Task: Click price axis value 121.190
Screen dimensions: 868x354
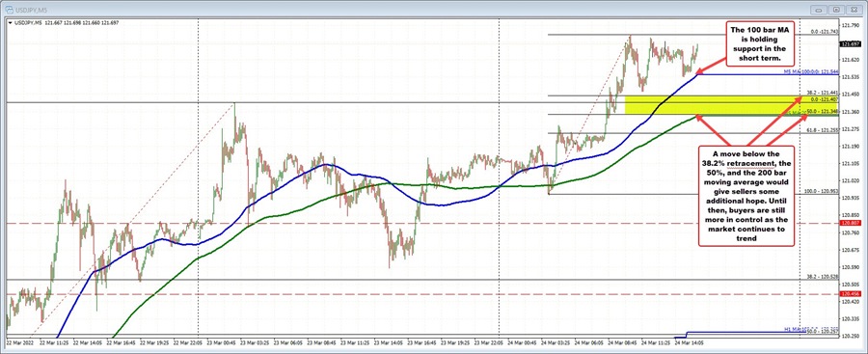Action: (x=850, y=147)
